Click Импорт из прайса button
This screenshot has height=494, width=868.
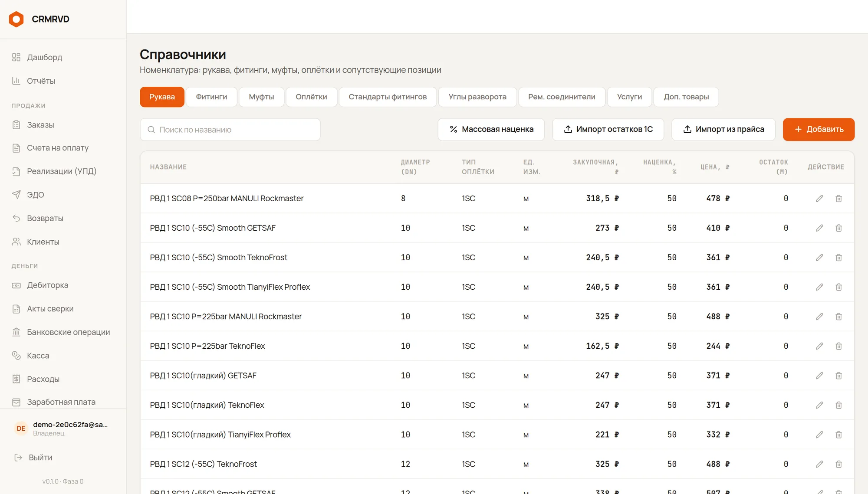[x=723, y=129]
